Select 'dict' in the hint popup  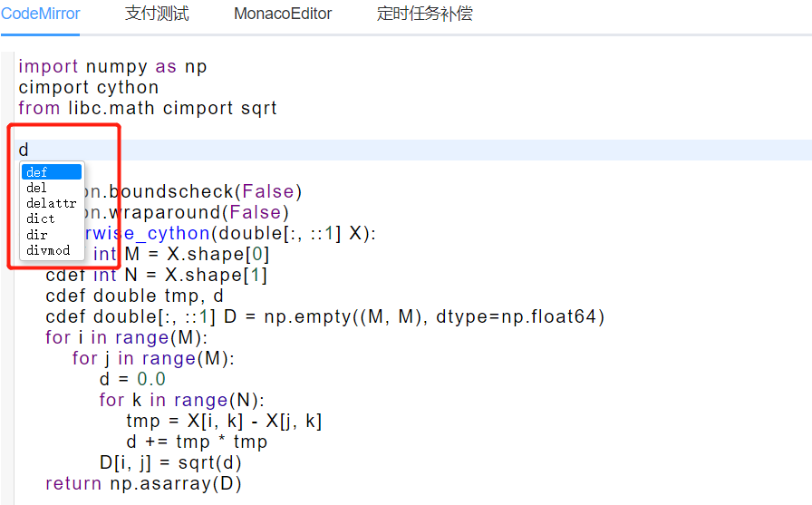(x=52, y=219)
